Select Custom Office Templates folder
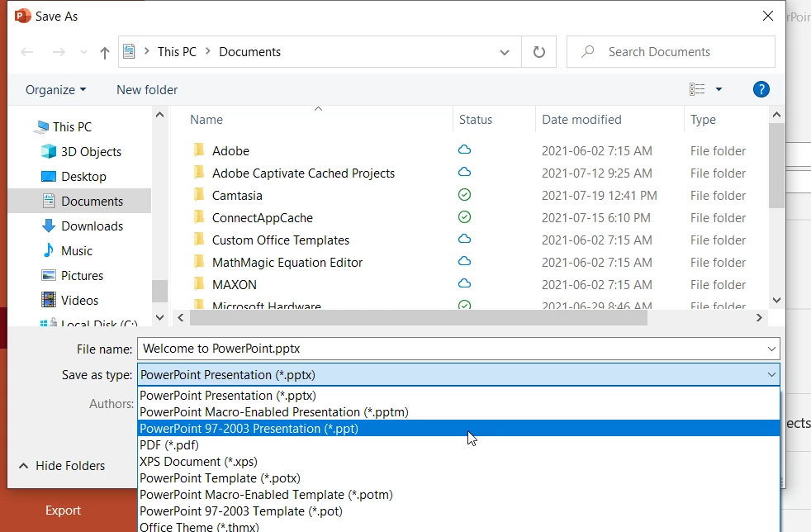This screenshot has width=811, height=532. [280, 240]
